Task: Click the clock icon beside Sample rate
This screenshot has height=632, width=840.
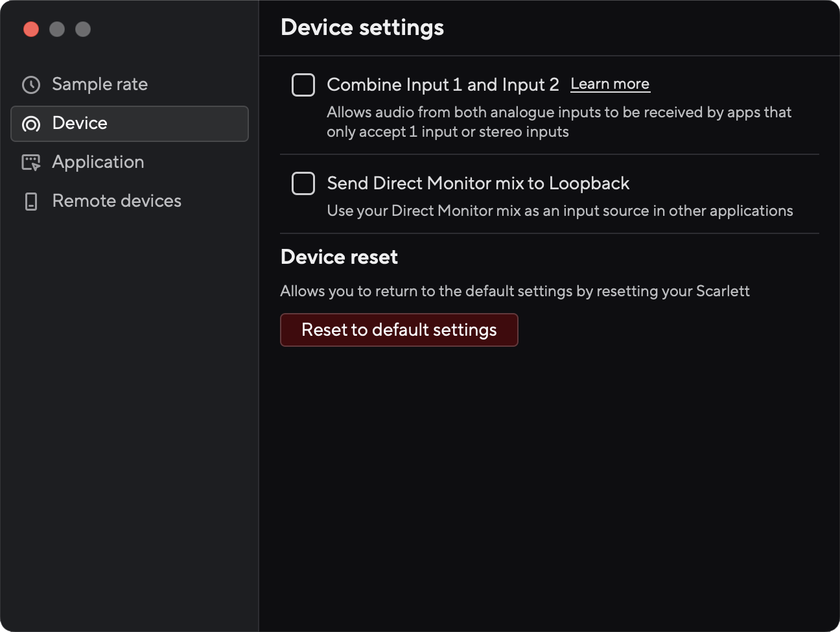Action: (x=31, y=85)
